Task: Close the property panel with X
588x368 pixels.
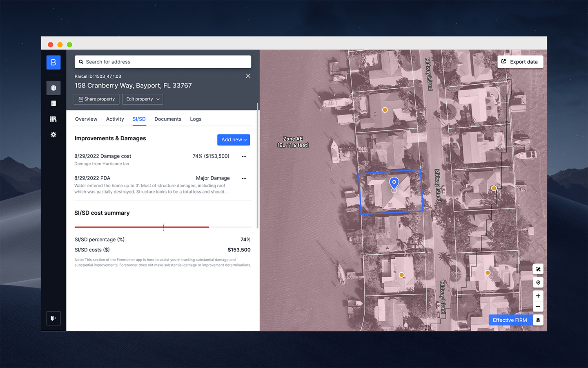Action: [x=248, y=76]
